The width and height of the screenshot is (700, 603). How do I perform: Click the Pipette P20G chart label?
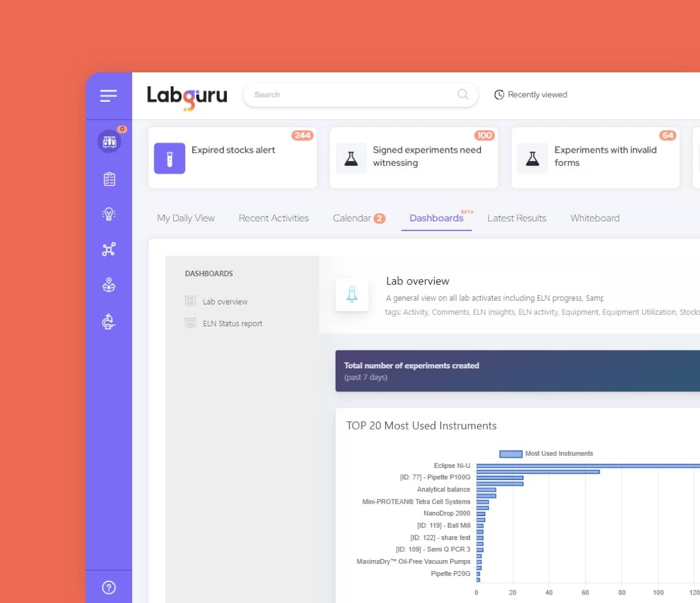[450, 573]
